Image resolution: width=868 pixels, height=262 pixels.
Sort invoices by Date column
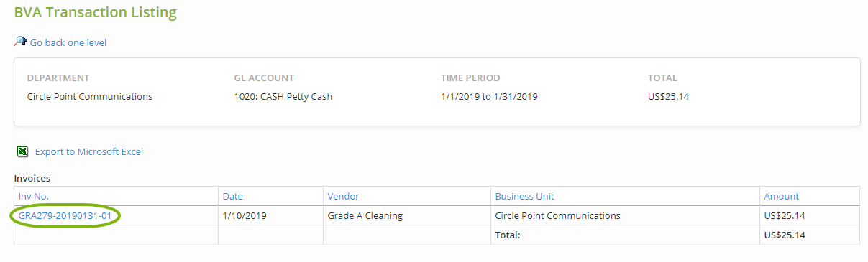(x=232, y=196)
